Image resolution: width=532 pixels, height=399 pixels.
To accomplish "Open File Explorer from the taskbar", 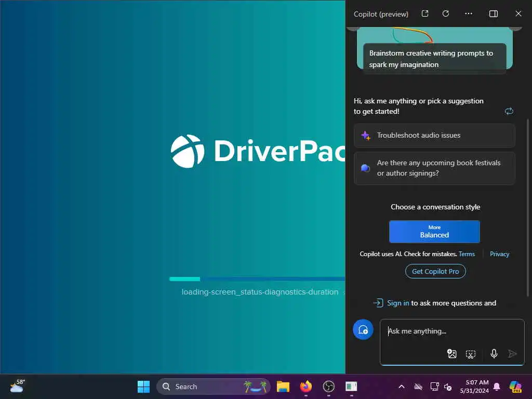I will click(x=283, y=387).
